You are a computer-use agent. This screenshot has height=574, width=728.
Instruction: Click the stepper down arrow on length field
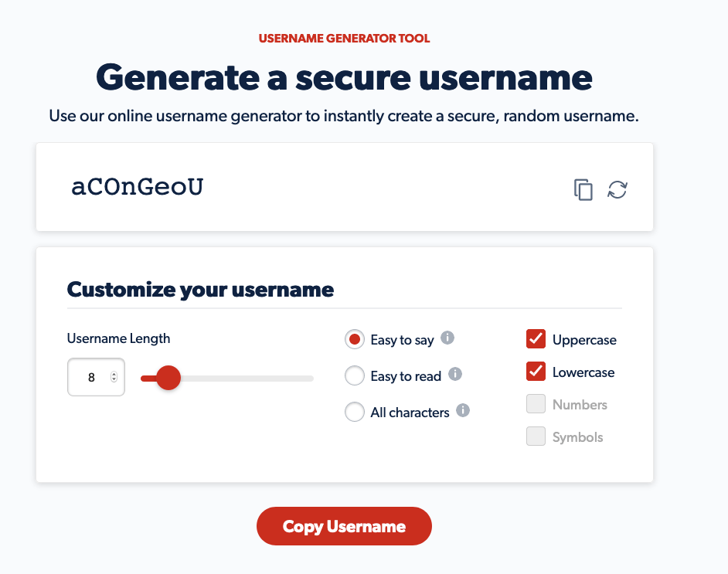(114, 380)
